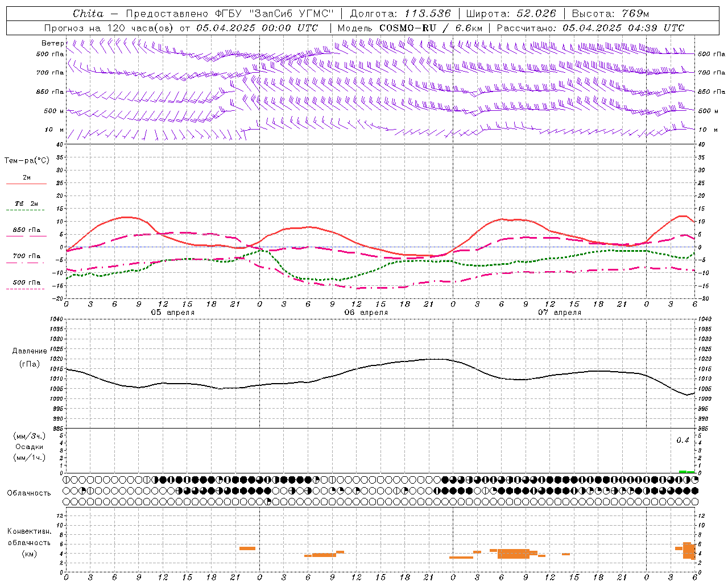Click the "Предоставлено ФГБУ ЗапСиб УГМС" provider text
This screenshot has height=582, width=728.
pos(230,14)
